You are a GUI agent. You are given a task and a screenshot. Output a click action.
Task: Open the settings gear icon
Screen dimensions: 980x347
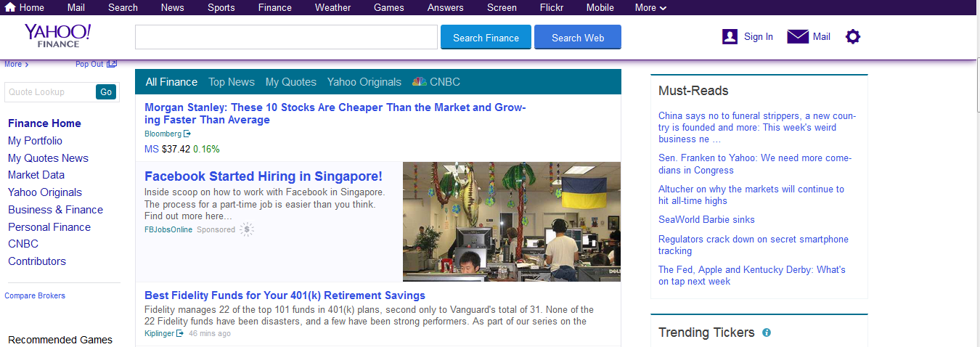853,36
